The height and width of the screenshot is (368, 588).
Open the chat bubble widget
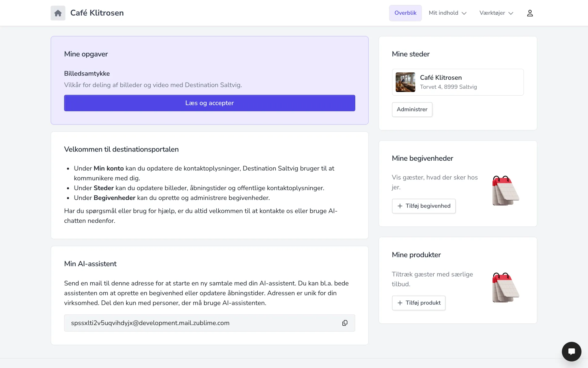point(571,351)
